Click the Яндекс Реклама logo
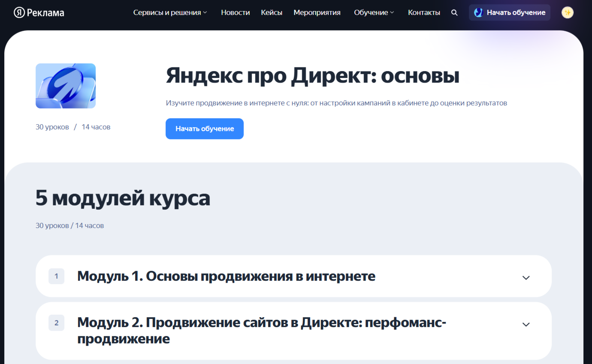This screenshot has width=592, height=364. 39,13
